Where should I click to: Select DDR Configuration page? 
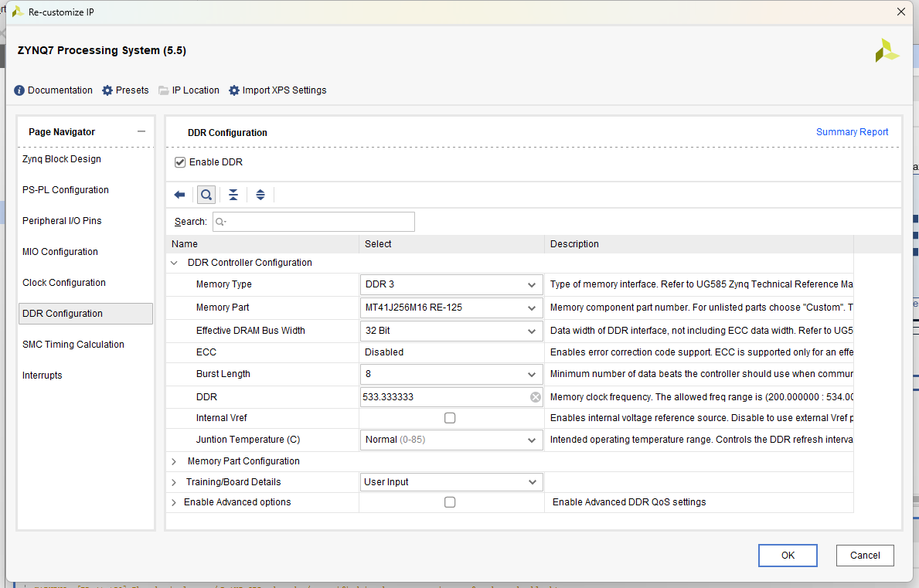[x=86, y=314]
